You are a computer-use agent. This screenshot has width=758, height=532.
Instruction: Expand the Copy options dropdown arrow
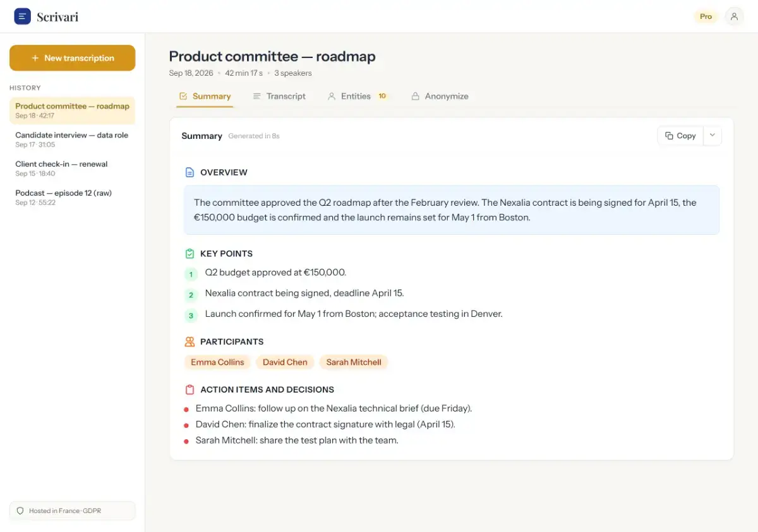click(x=713, y=136)
